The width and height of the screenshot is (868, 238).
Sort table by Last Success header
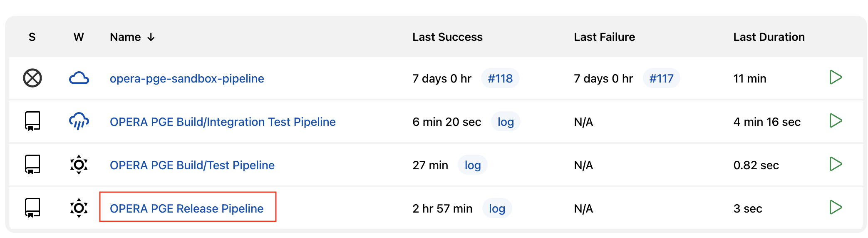click(447, 37)
